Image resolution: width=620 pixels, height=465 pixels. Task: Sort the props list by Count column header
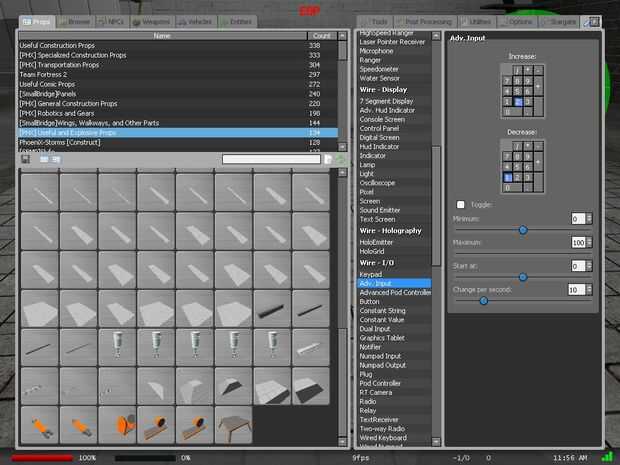coord(321,35)
